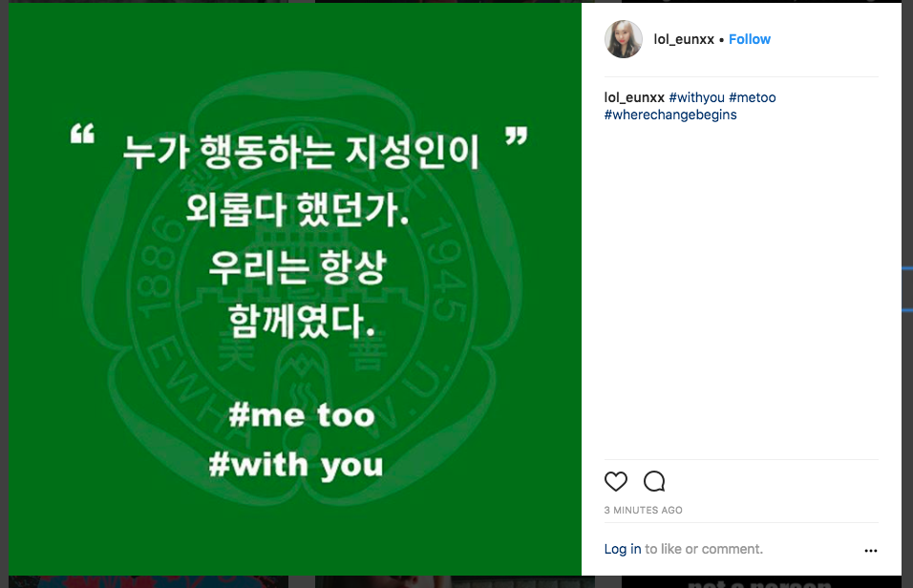Open comments with the speech bubble icon
Image resolution: width=913 pixels, height=588 pixels.
(654, 481)
